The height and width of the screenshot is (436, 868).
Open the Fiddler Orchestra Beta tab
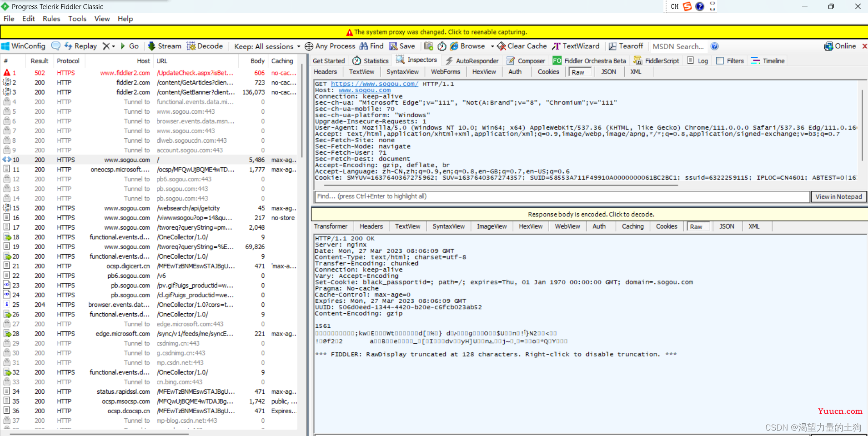point(589,60)
